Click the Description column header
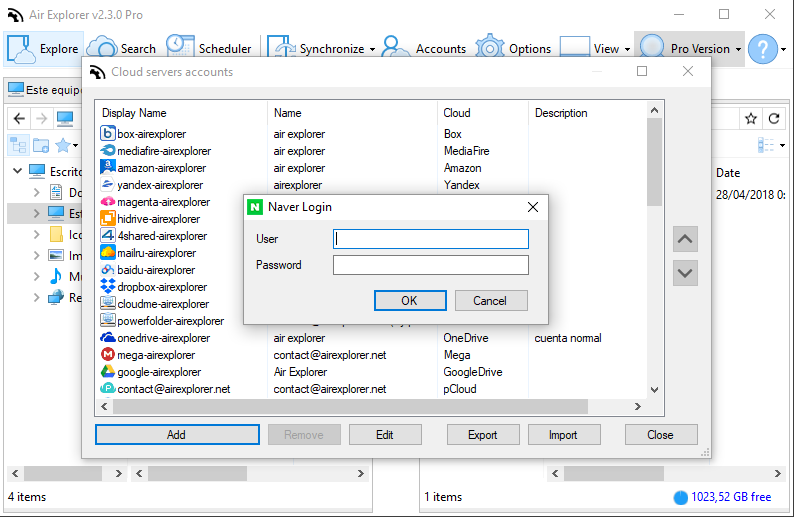 [x=561, y=113]
